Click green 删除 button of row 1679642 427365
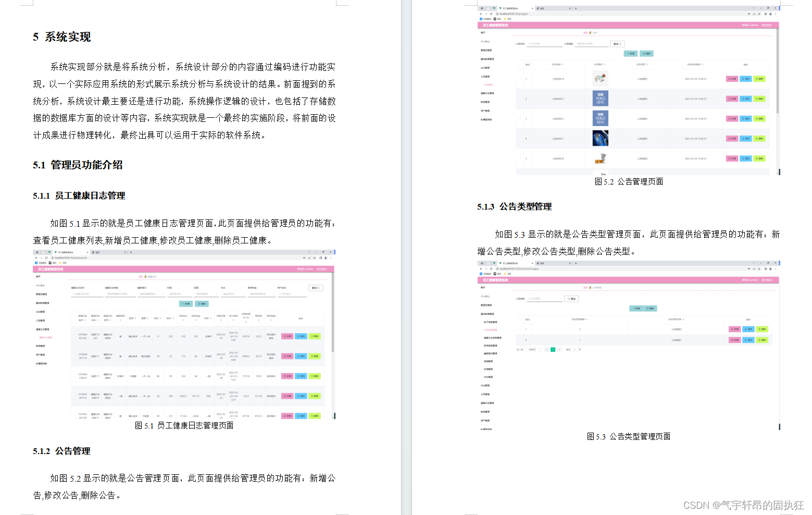Image resolution: width=812 pixels, height=515 pixels. tap(315, 336)
